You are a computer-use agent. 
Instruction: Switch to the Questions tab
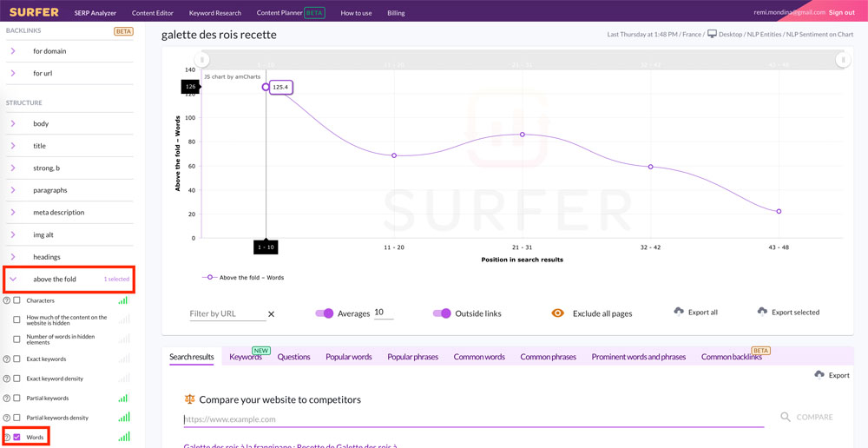[294, 357]
